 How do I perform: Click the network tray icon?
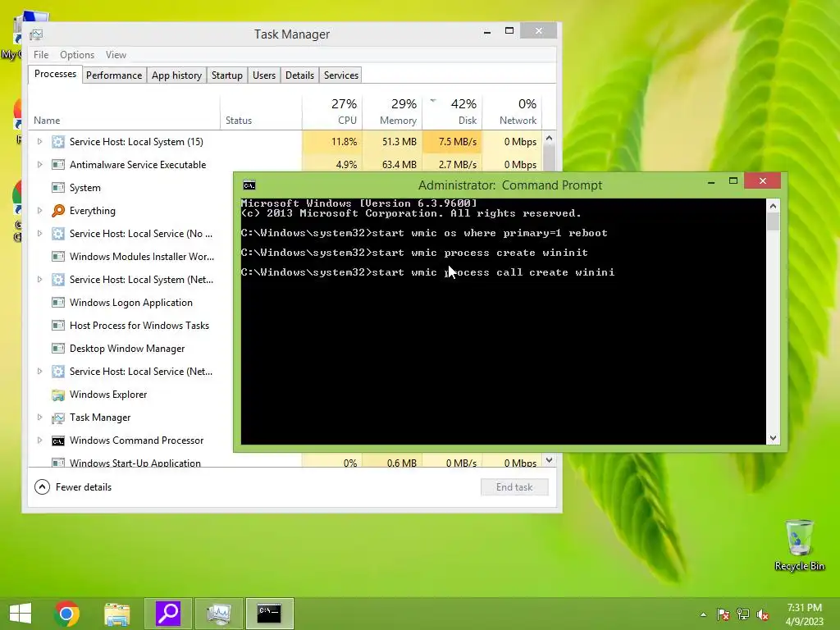(x=743, y=614)
